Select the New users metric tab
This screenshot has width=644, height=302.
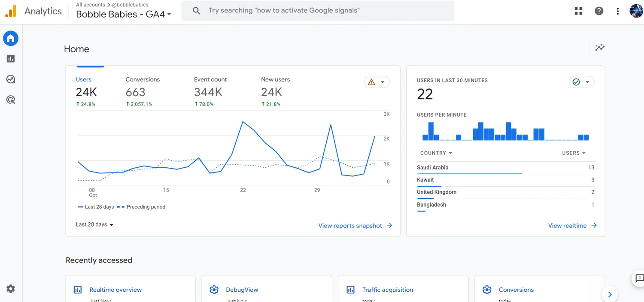275,91
